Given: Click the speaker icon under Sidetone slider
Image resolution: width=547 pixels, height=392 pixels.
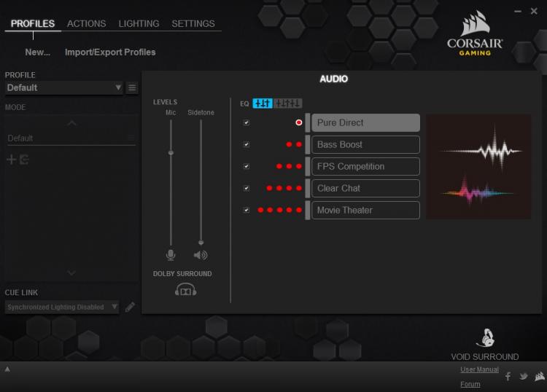Looking at the screenshot, I should (201, 255).
